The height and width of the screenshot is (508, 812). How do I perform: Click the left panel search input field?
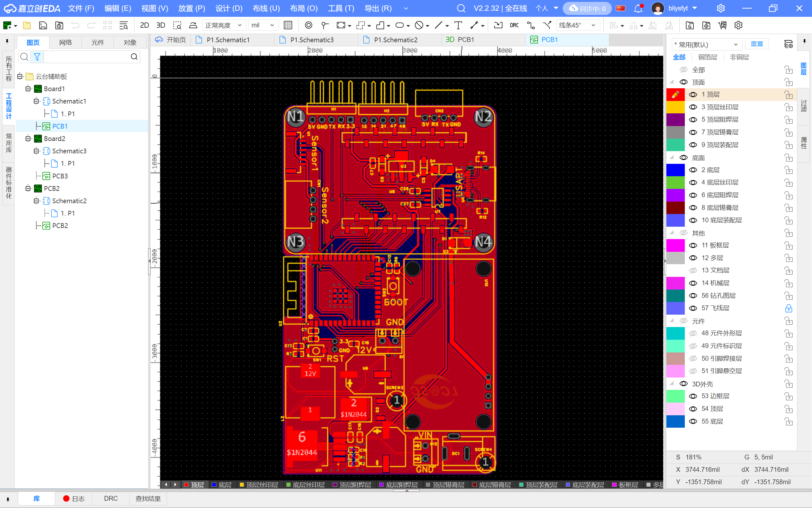87,57
